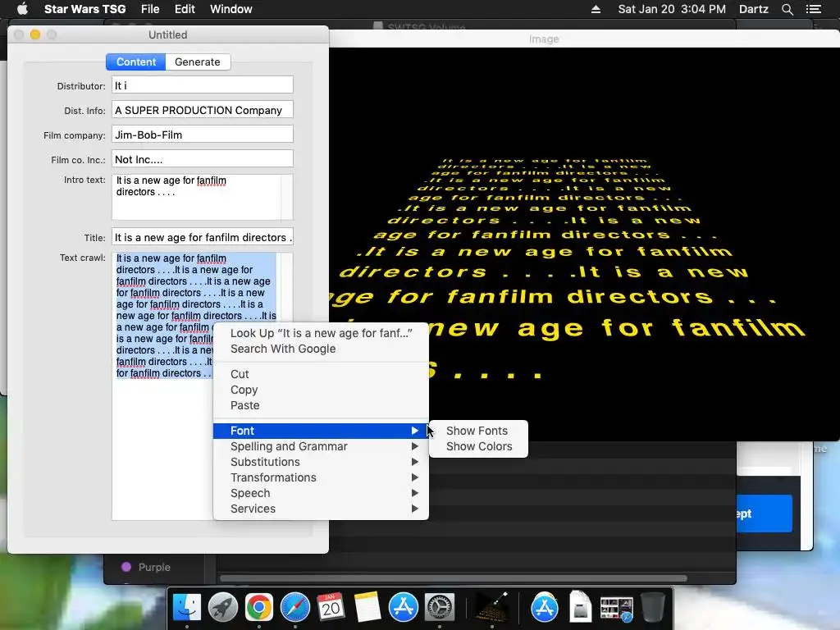Viewport: 840px width, 630px height.
Task: Open Notification Center list icon
Action: [x=814, y=9]
